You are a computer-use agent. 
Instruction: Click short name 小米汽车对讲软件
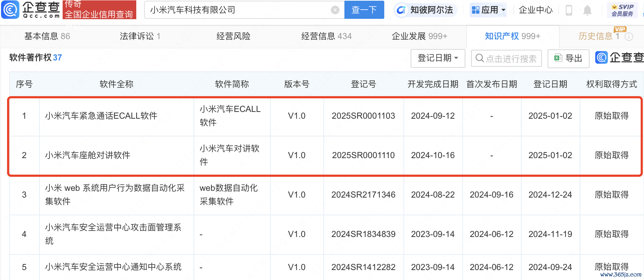[x=229, y=155]
